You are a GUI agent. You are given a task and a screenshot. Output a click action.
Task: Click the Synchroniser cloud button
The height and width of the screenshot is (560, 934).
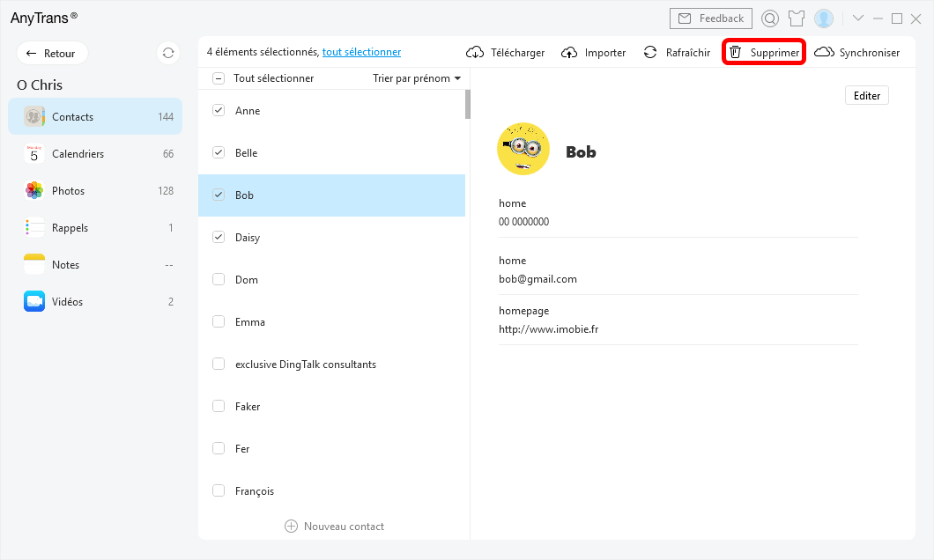[x=856, y=52]
